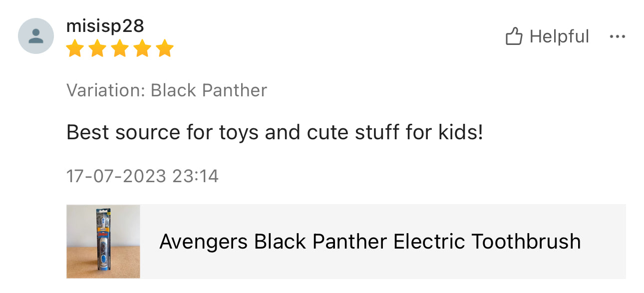Click the review date 17-07-2023

pos(116,176)
